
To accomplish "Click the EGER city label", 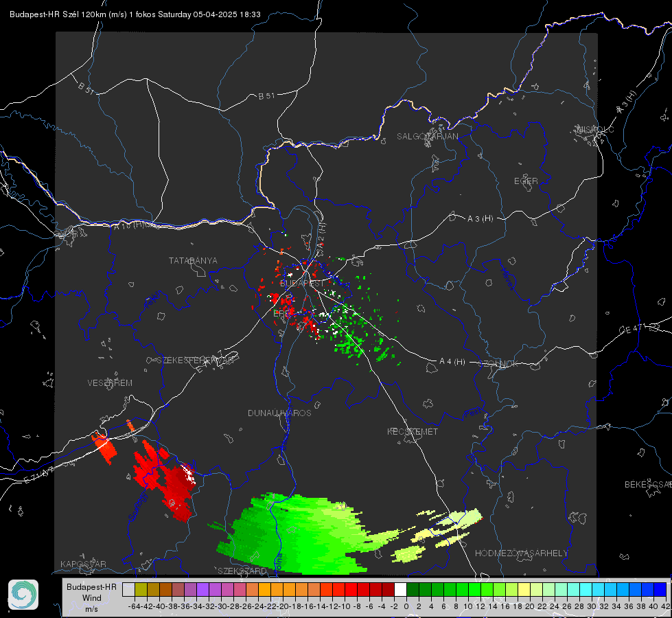I will click(x=526, y=181).
